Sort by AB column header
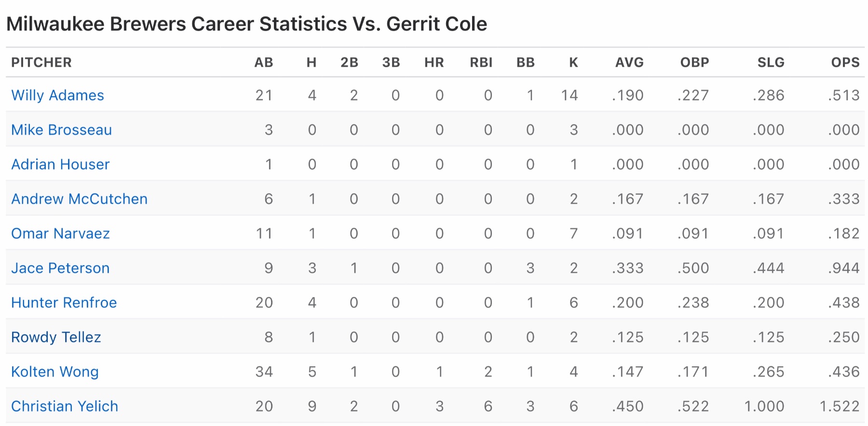868x426 pixels. point(263,63)
